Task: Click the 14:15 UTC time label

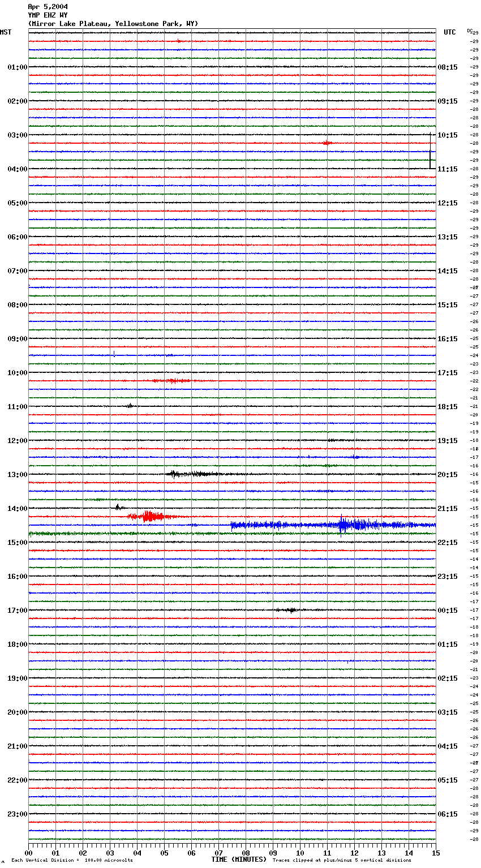Action: 448,271
